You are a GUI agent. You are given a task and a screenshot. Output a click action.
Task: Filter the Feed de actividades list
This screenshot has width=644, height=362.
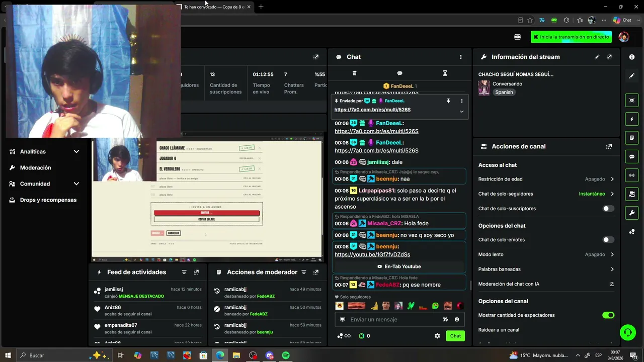pyautogui.click(x=184, y=273)
